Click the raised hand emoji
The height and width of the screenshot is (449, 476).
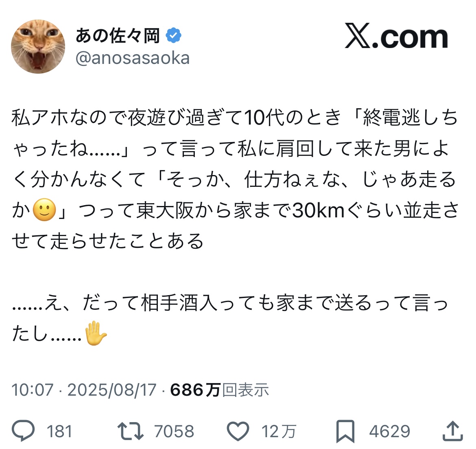(96, 333)
